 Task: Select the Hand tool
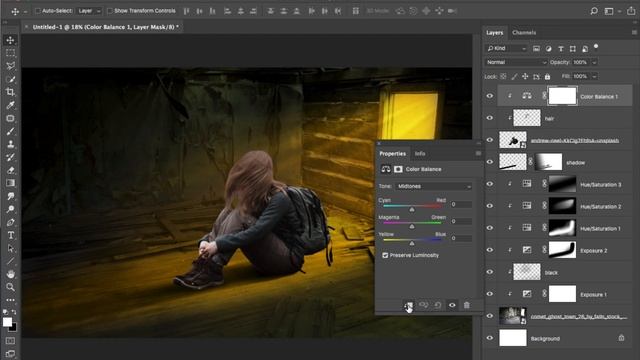point(11,274)
